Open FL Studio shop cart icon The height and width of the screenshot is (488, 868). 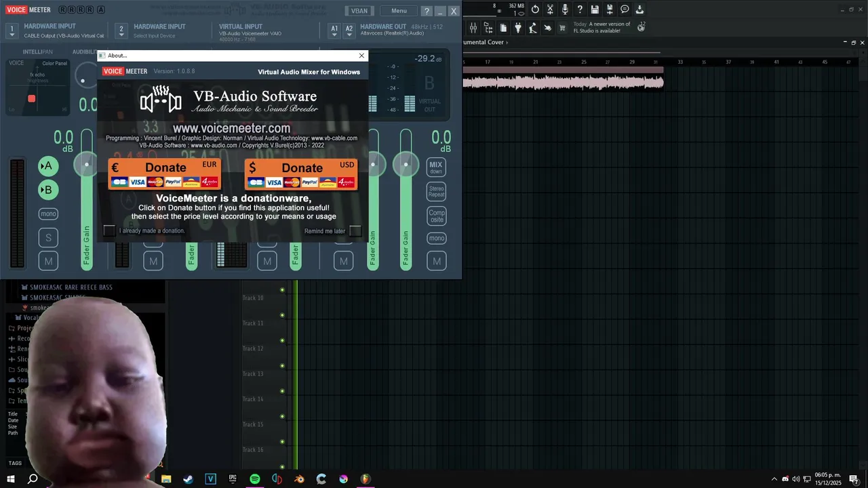click(562, 28)
